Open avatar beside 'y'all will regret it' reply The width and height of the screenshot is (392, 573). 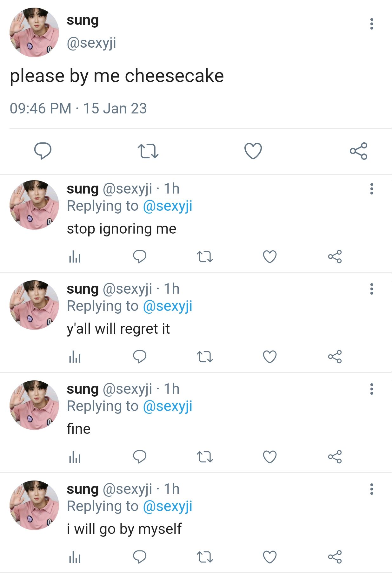[34, 305]
